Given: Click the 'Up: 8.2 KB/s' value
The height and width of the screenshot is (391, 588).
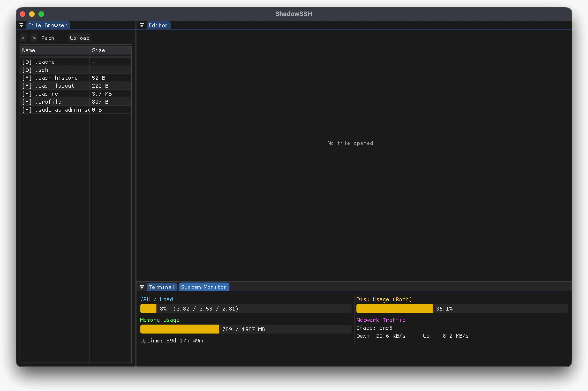Looking at the screenshot, I should (x=446, y=336).
